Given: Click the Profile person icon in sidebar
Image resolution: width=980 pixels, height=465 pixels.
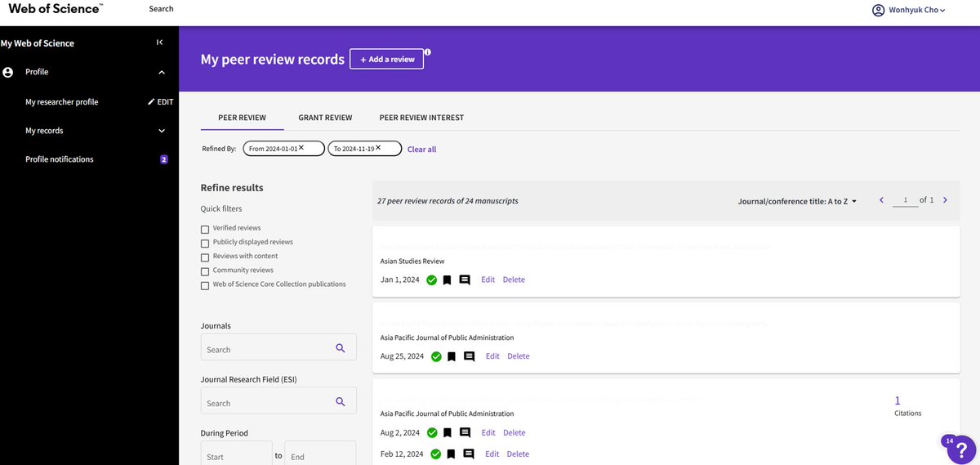Looking at the screenshot, I should pos(8,72).
